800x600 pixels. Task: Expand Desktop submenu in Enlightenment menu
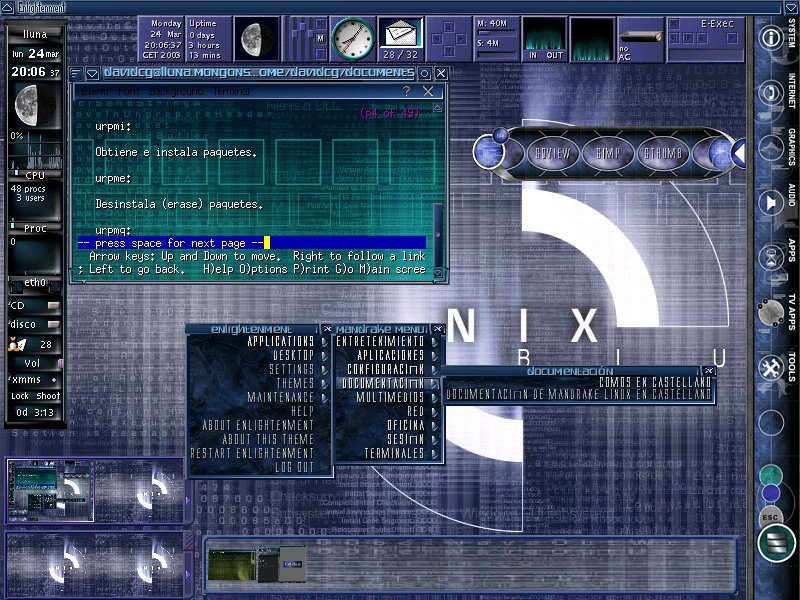pyautogui.click(x=260, y=355)
